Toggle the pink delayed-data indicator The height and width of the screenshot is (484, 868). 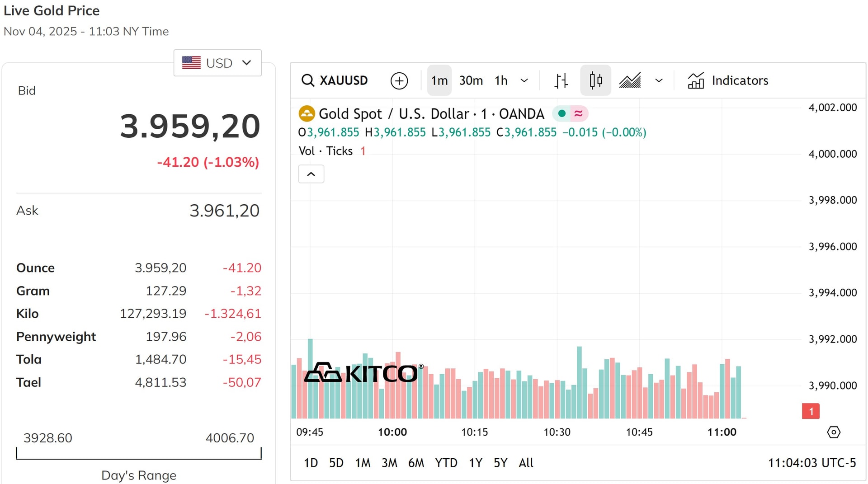pos(579,114)
